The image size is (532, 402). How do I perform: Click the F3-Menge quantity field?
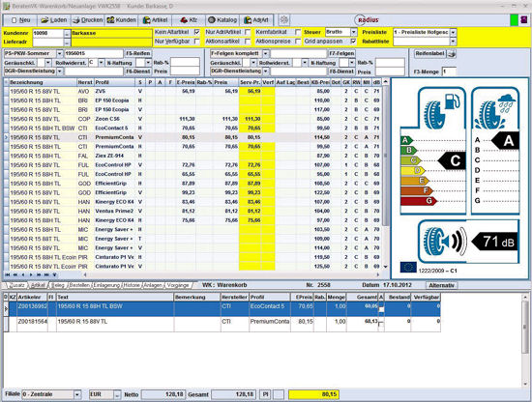pyautogui.click(x=449, y=72)
